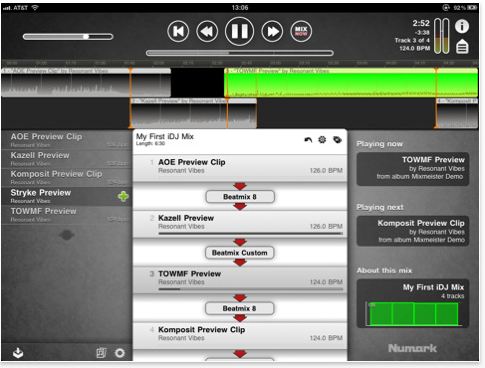The width and height of the screenshot is (485, 368).
Task: Open the Beatmix Custom transition
Action: click(240, 253)
